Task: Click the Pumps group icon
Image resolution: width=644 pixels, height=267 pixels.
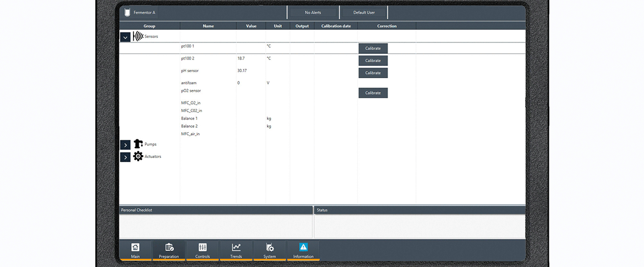Action: pos(138,144)
